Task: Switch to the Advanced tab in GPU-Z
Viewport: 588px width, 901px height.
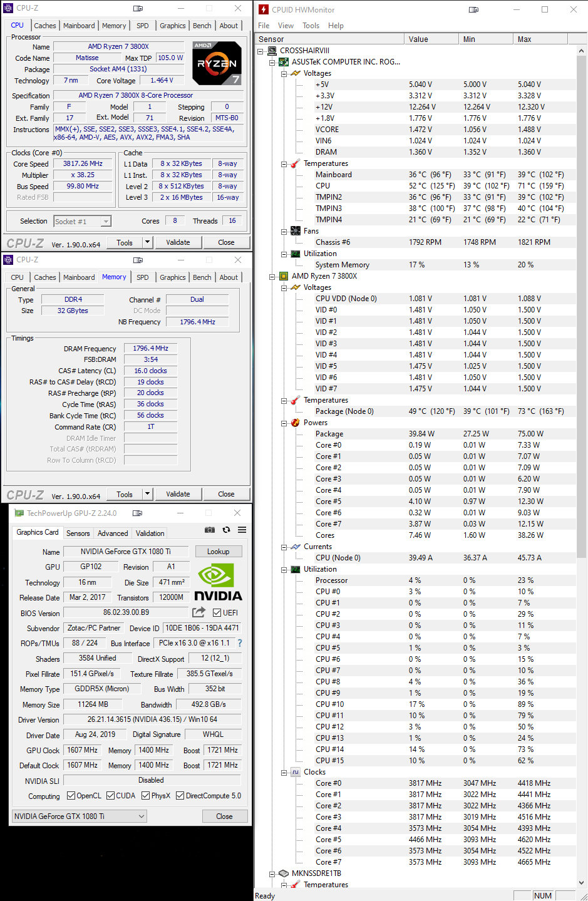Action: click(x=113, y=533)
